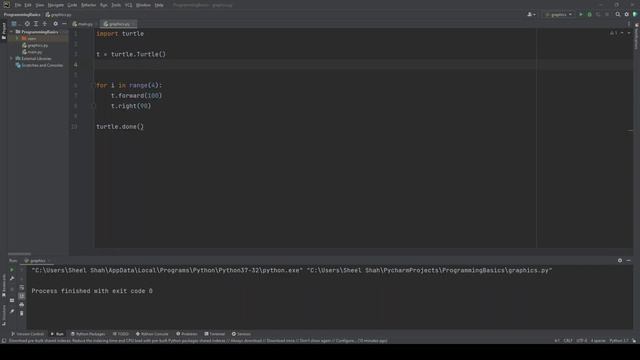The height and width of the screenshot is (360, 640).
Task: Open the Run menu
Action: click(x=104, y=5)
